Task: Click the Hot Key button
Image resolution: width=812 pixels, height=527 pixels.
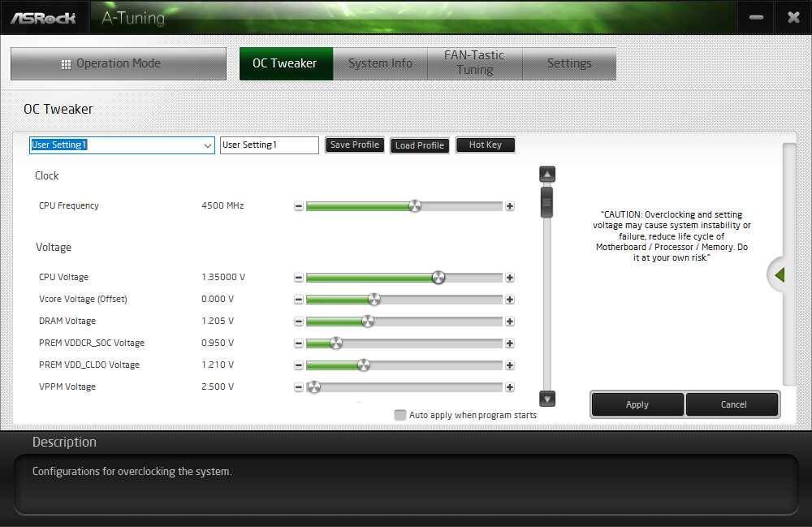Action: point(486,145)
